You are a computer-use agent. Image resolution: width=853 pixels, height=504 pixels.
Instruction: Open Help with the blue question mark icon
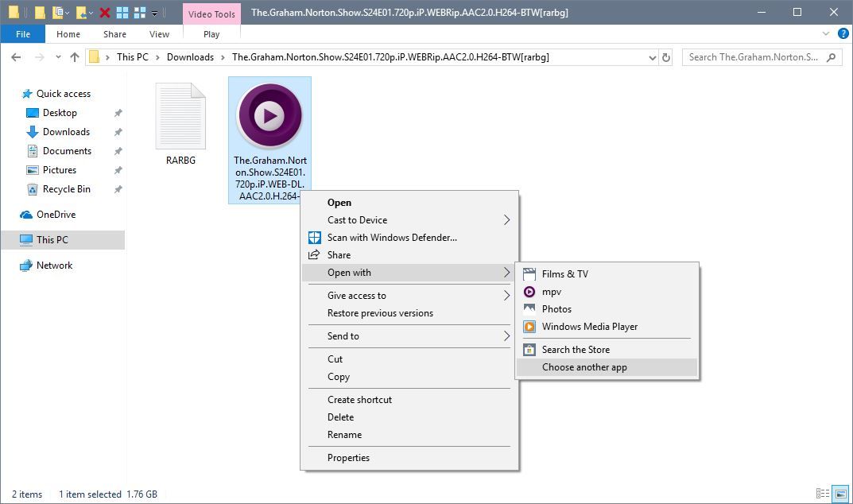coord(843,33)
